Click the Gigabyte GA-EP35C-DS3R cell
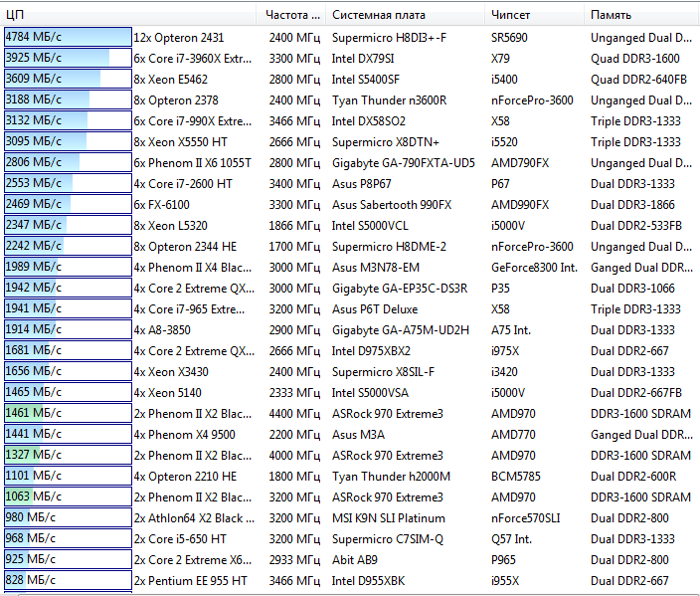Image resolution: width=700 pixels, height=596 pixels. coord(400,289)
